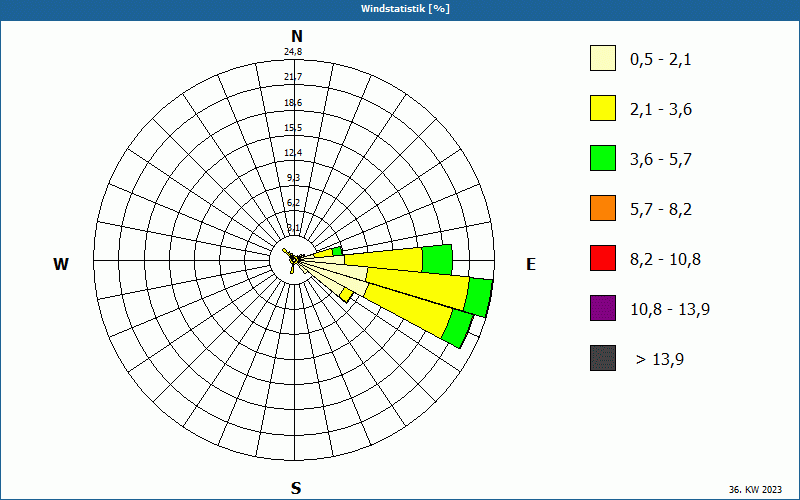Image resolution: width=800 pixels, height=500 pixels.
Task: Click the 12,4 axis value
Action: click(293, 153)
